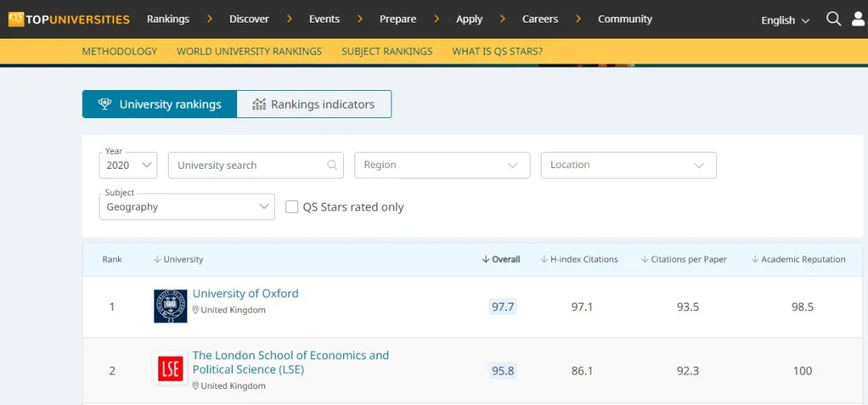Sort by H-index Citations column
This screenshot has width=868, height=405.
click(579, 260)
